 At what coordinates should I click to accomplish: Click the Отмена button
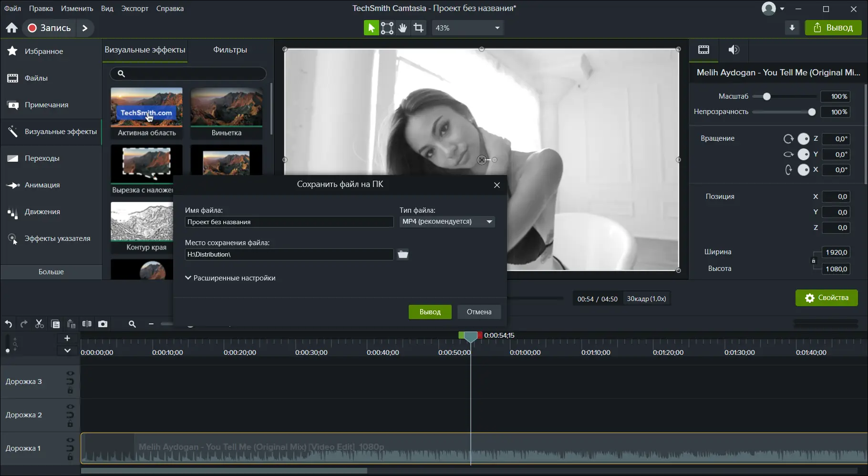point(479,312)
